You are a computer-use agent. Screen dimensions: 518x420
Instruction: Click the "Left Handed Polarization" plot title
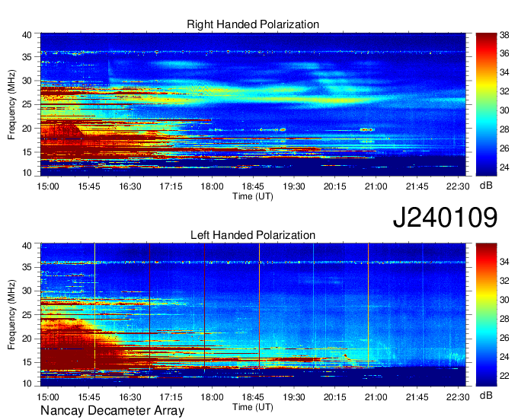click(253, 235)
